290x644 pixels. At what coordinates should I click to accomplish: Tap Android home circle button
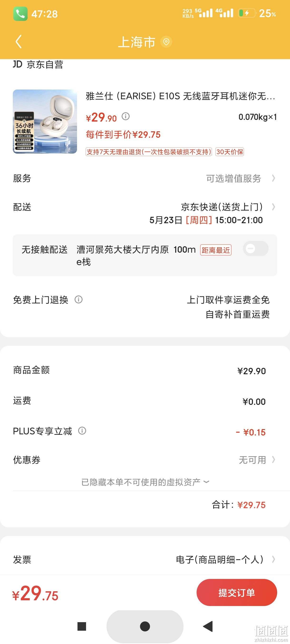coord(145,626)
